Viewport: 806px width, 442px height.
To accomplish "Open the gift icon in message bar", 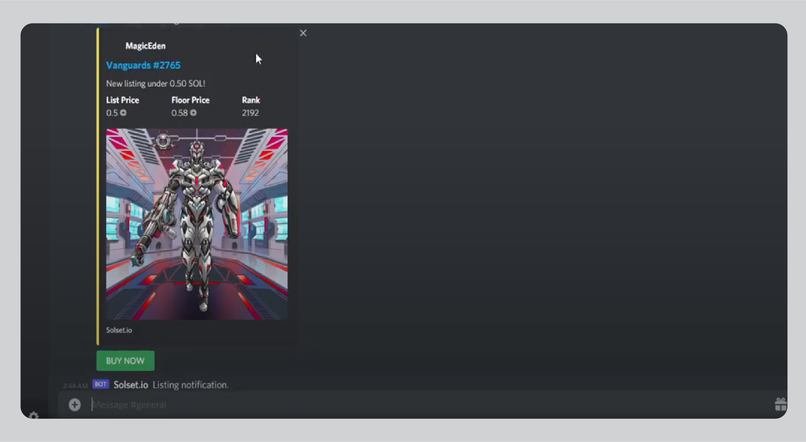I will [780, 404].
